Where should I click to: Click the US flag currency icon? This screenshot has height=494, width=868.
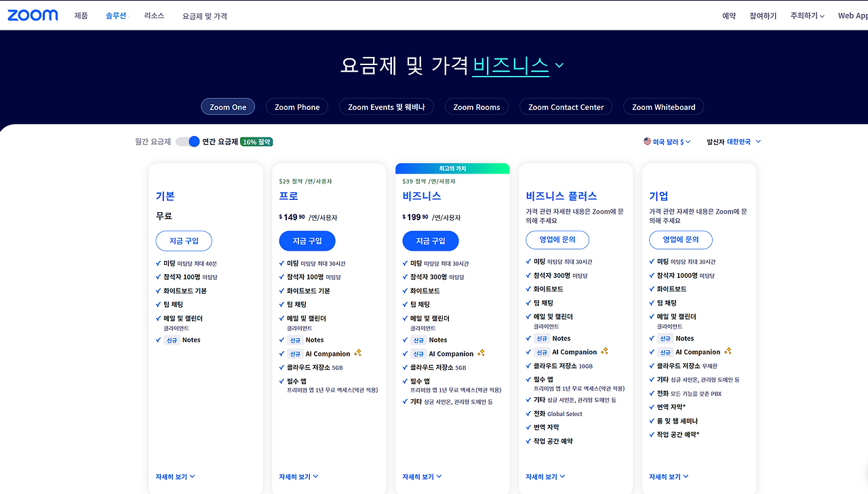(648, 142)
